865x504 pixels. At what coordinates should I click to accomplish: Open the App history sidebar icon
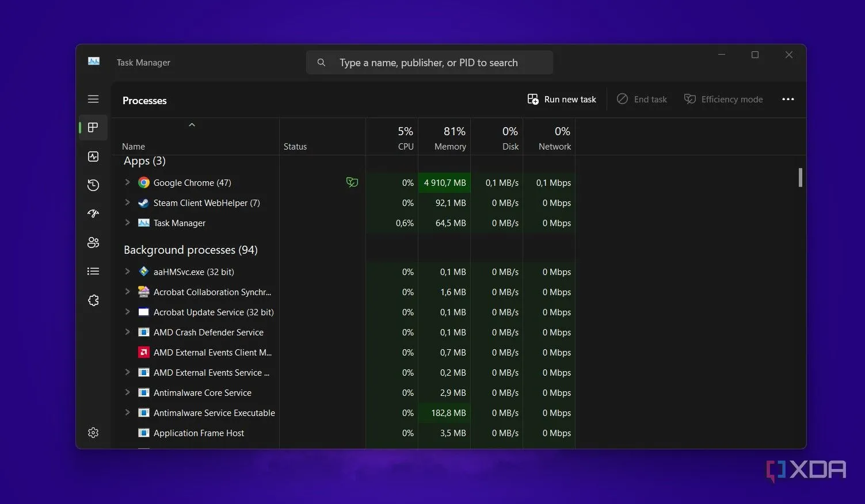tap(93, 185)
